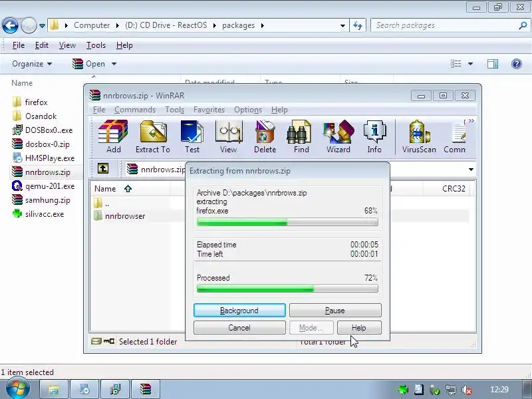Click the View file icon in WinRAR
532x399 pixels.
point(228,137)
